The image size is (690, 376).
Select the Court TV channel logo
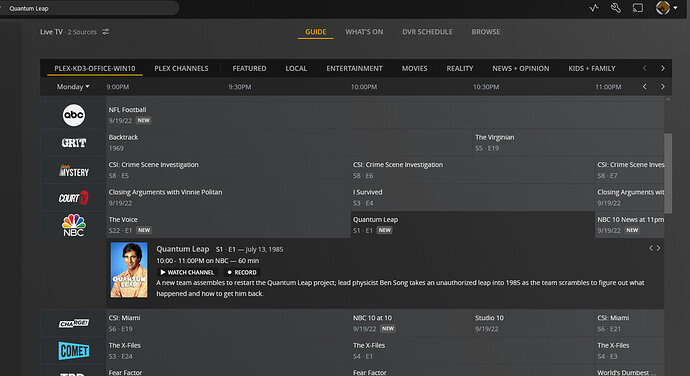click(x=73, y=198)
